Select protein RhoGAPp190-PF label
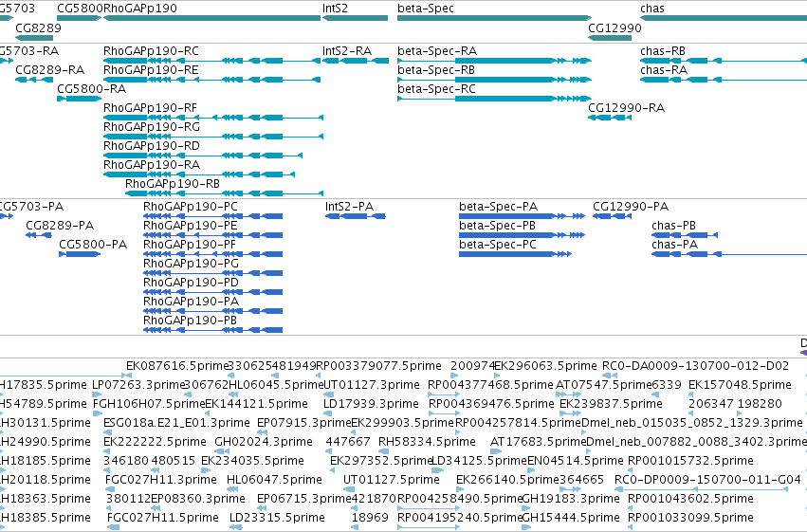807x532 pixels. point(190,245)
